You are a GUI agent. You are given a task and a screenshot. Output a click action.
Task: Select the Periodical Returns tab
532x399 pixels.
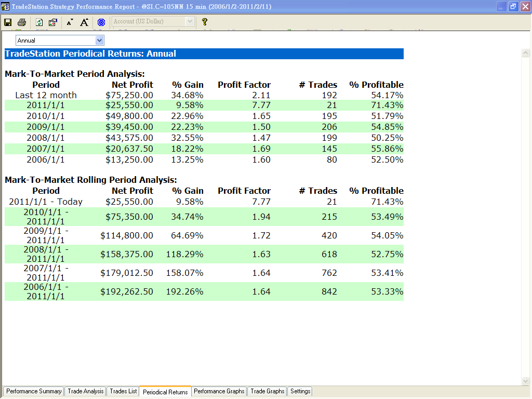pyautogui.click(x=165, y=392)
